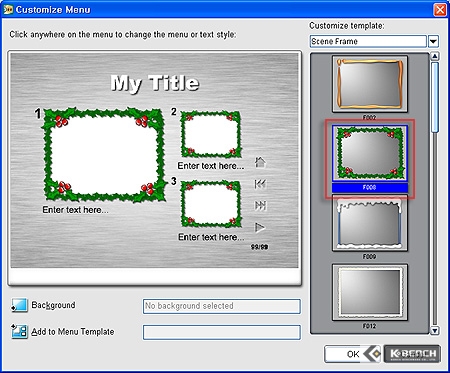Open the Customize template dropdown arrow
Viewport: 450px width, 373px height.
[433, 41]
